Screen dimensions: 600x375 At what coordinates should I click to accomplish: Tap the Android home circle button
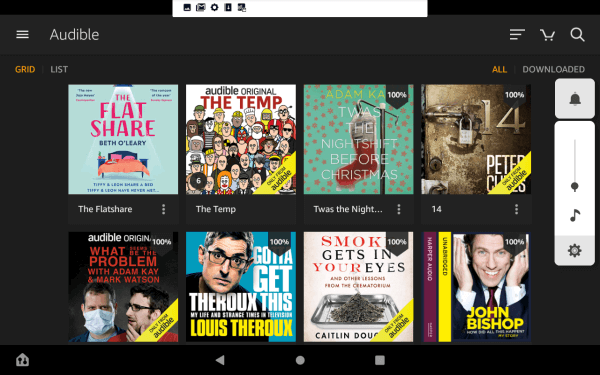pyautogui.click(x=300, y=360)
